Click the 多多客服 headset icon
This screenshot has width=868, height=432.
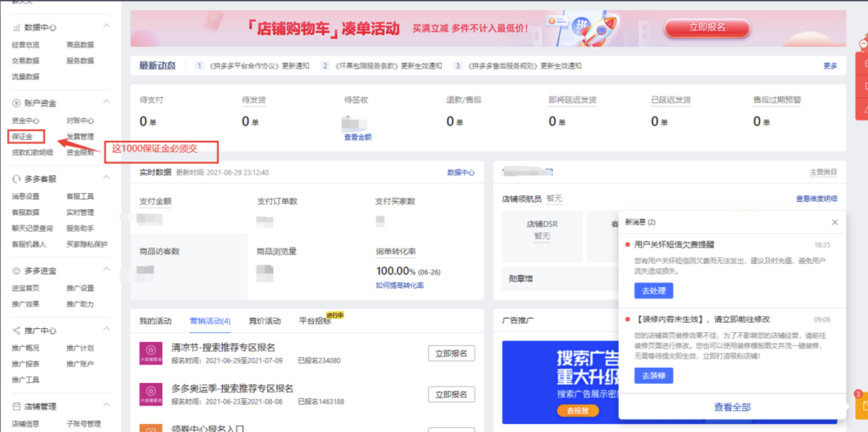tap(16, 179)
